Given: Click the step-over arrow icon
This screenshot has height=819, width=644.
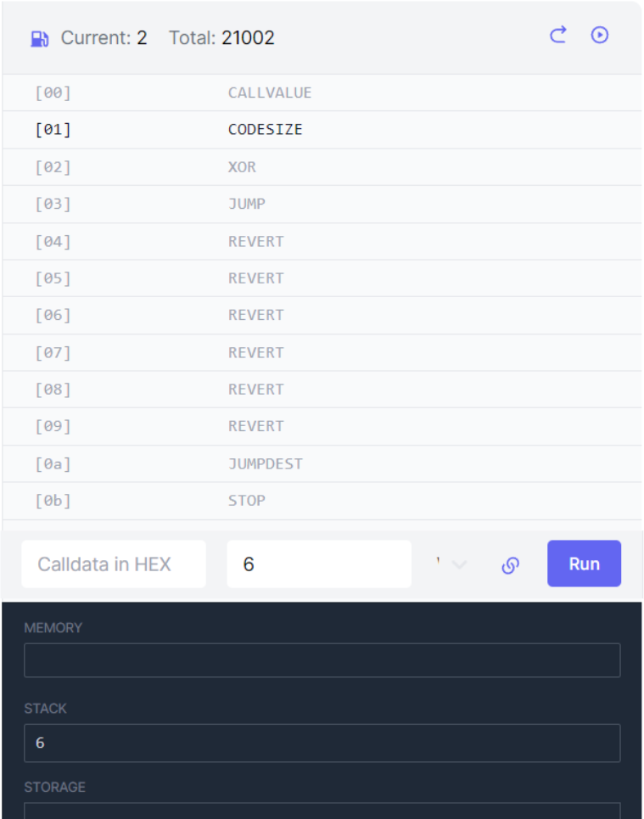Looking at the screenshot, I should 557,35.
